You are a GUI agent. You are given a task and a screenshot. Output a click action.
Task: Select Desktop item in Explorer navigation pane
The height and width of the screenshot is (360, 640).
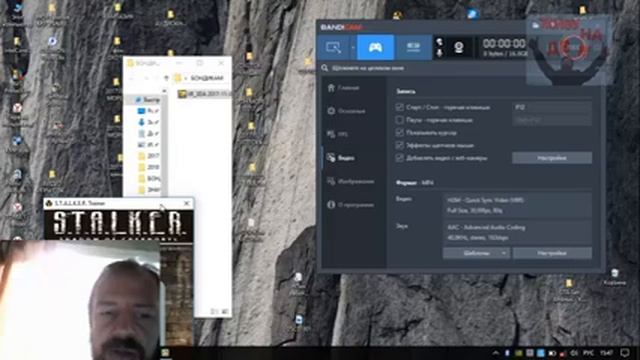pyautogui.click(x=149, y=111)
